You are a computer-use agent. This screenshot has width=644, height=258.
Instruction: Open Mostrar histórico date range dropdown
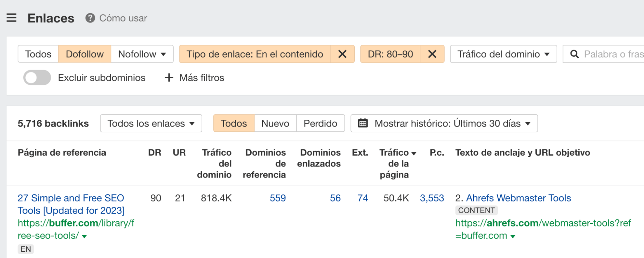(x=444, y=123)
